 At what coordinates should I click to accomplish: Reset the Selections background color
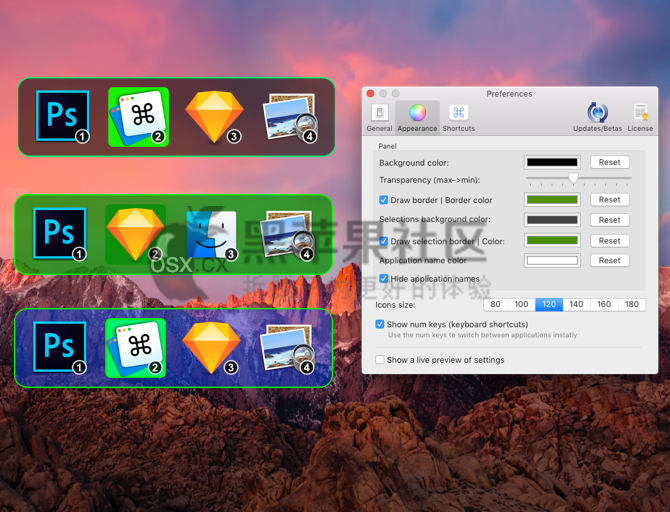609,220
